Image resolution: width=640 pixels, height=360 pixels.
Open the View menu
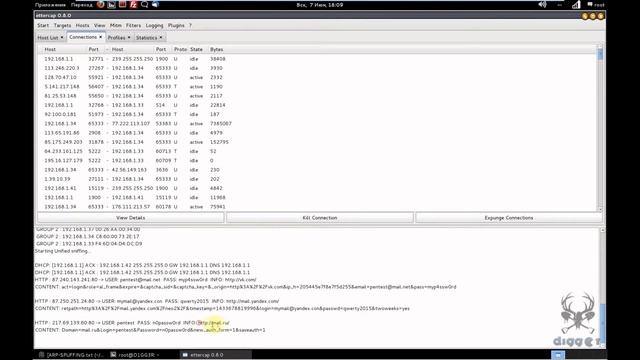pyautogui.click(x=100, y=25)
